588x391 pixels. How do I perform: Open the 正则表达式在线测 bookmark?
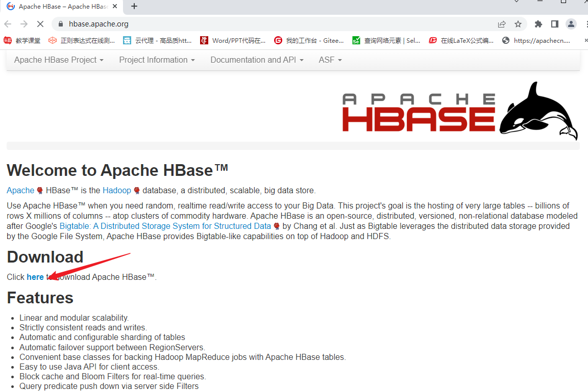click(82, 40)
